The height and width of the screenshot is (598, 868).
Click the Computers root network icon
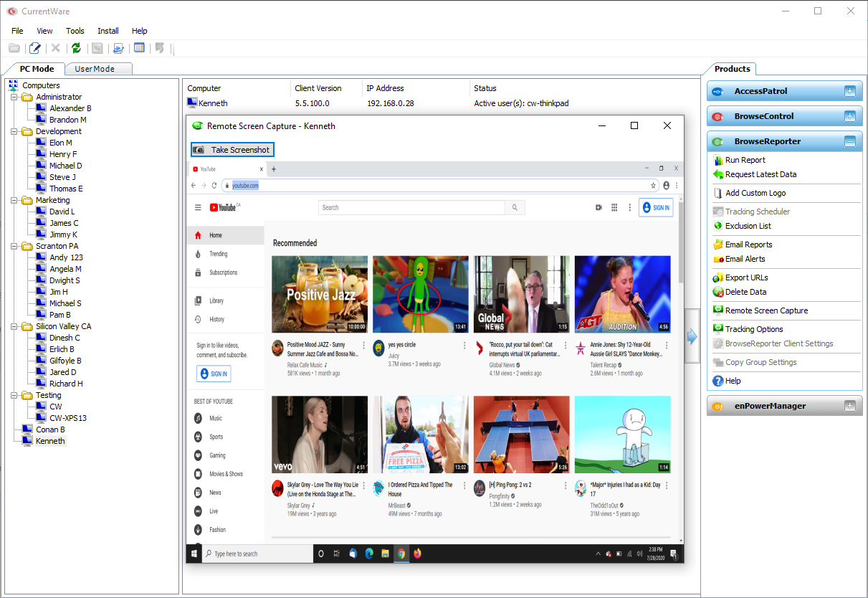coord(14,85)
